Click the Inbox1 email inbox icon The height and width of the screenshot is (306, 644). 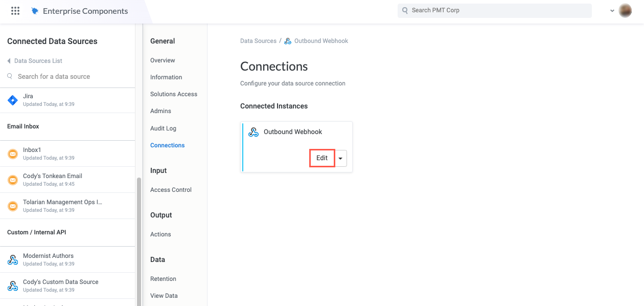coord(13,154)
